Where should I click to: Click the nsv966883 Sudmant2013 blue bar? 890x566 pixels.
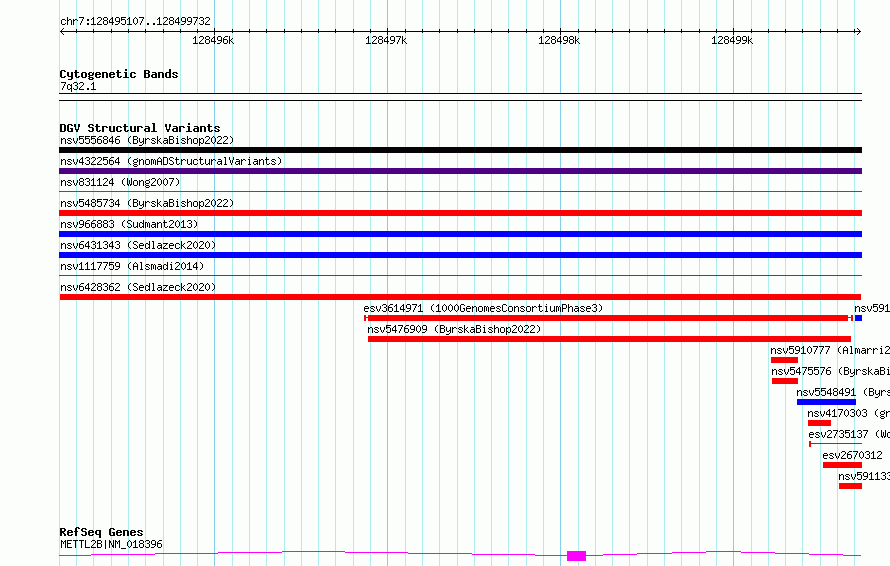pos(460,234)
